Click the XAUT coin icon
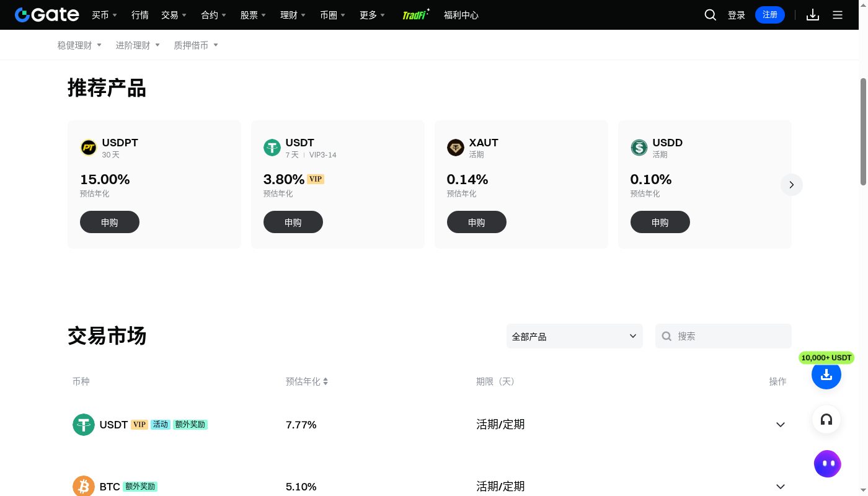Viewport: 868px width, 496px height. tap(456, 148)
